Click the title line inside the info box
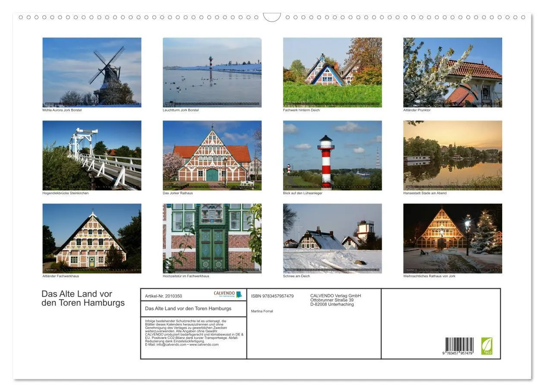The width and height of the screenshot is (544, 392). 188,308
